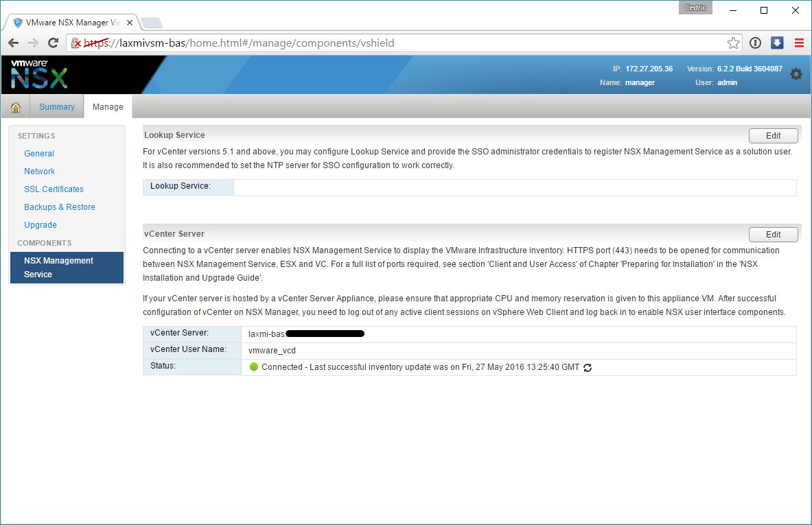Open the Chrome menu hamburger icon

(799, 43)
